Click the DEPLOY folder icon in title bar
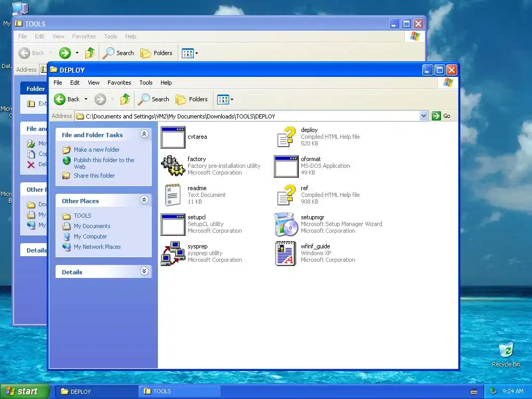The height and width of the screenshot is (399, 532). (x=54, y=70)
